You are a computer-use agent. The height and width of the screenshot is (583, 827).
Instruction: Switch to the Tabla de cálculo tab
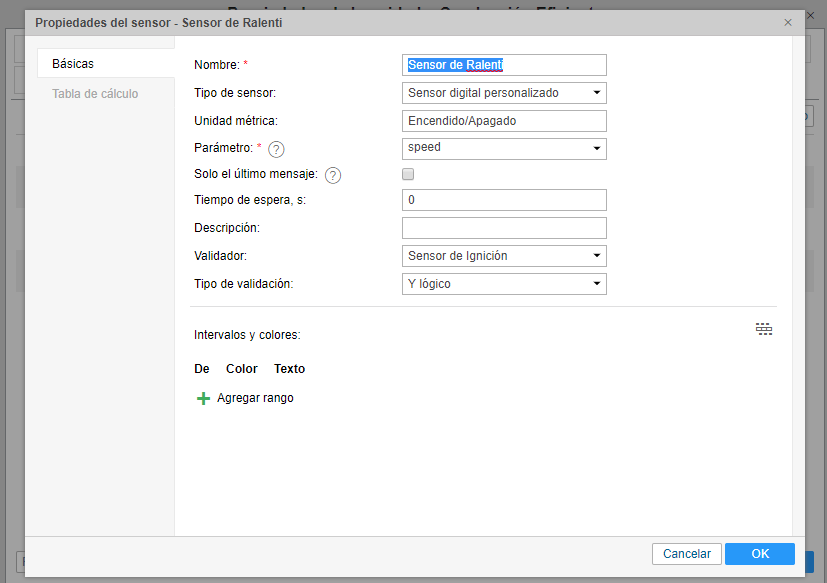click(x=95, y=94)
